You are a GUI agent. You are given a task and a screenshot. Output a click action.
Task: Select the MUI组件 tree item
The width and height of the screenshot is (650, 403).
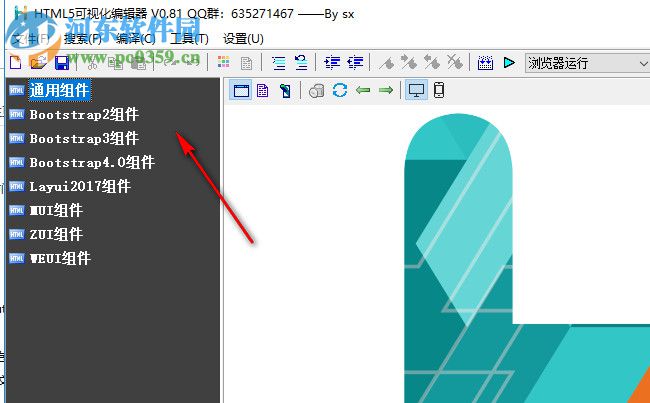tap(56, 211)
